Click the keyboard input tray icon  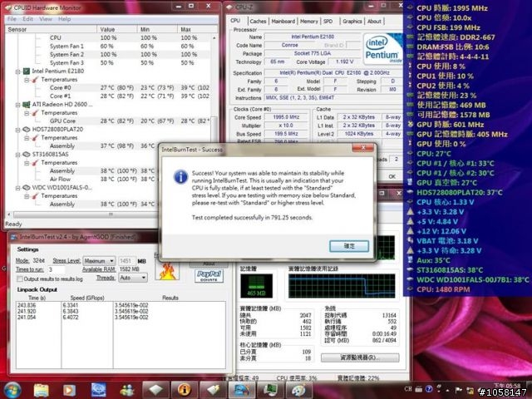pos(419,389)
